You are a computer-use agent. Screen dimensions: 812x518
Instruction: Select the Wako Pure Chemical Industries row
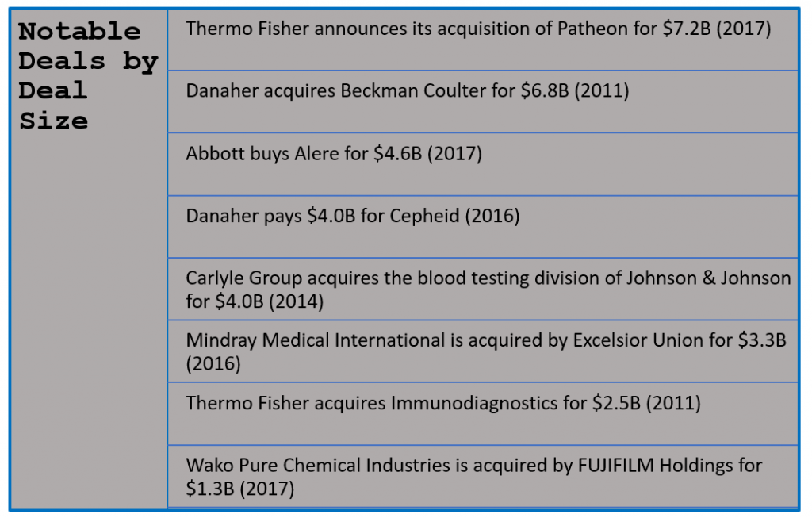click(x=483, y=476)
